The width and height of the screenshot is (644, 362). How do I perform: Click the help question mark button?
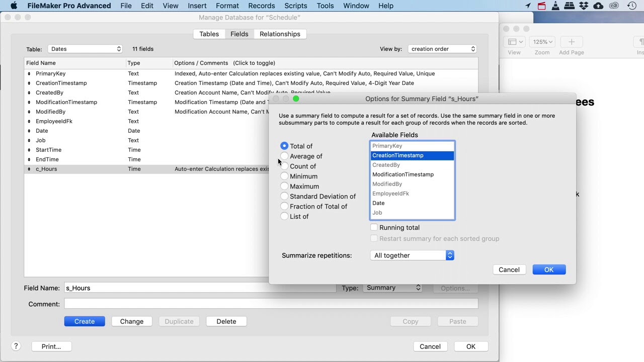click(x=16, y=346)
